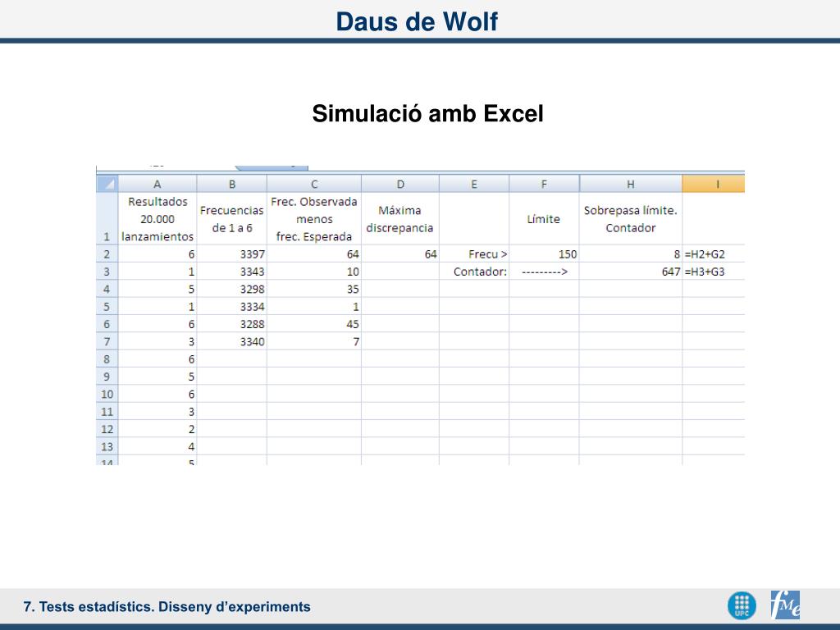840x630 pixels.
Task: Select row 7 header
Action: [x=107, y=342]
